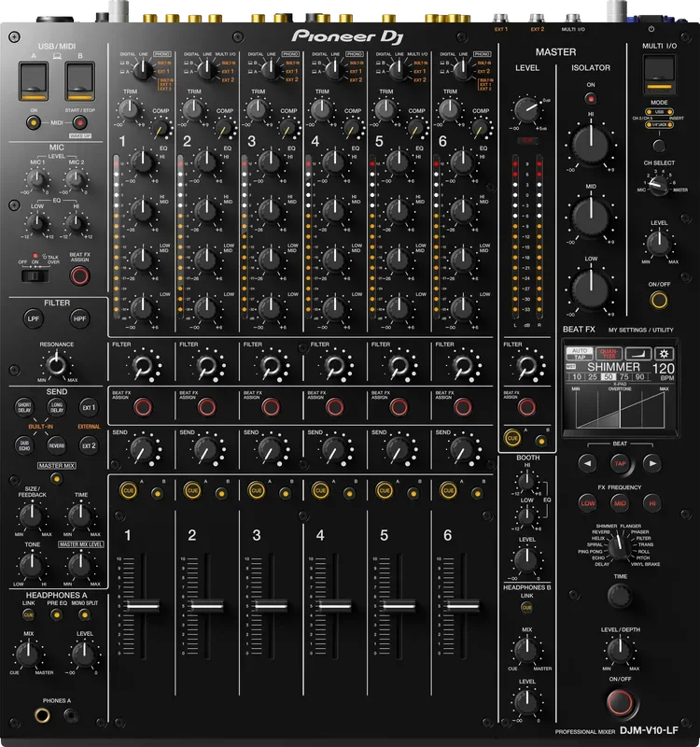The height and width of the screenshot is (747, 700).
Task: Enable Beat FX Assign on channel 6
Action: (462, 407)
